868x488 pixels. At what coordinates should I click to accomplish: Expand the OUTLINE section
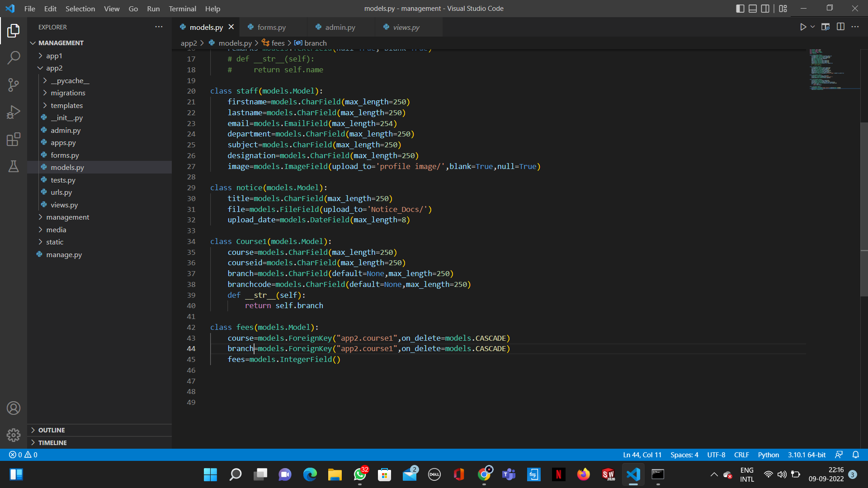point(99,430)
